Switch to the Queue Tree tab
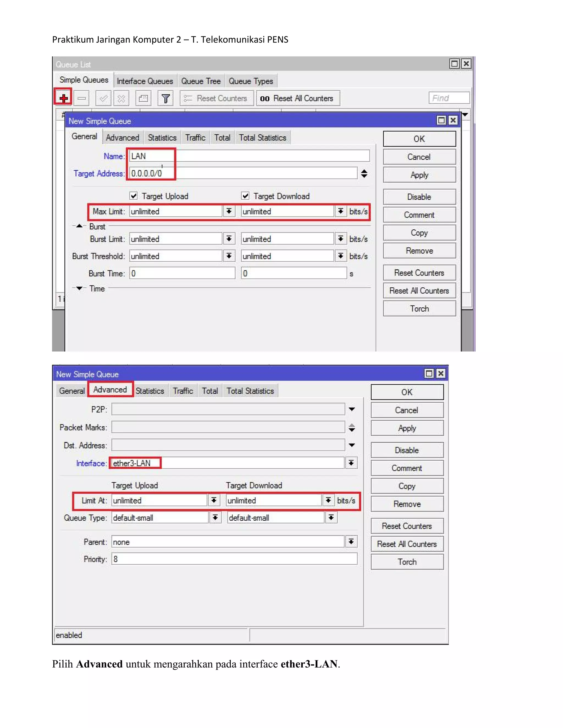Image resolution: width=563 pixels, height=728 pixels. click(201, 81)
